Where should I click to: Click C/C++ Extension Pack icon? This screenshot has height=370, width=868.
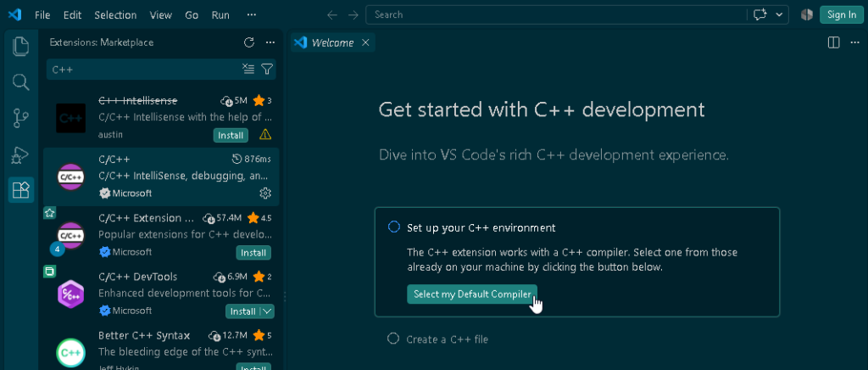point(71,235)
